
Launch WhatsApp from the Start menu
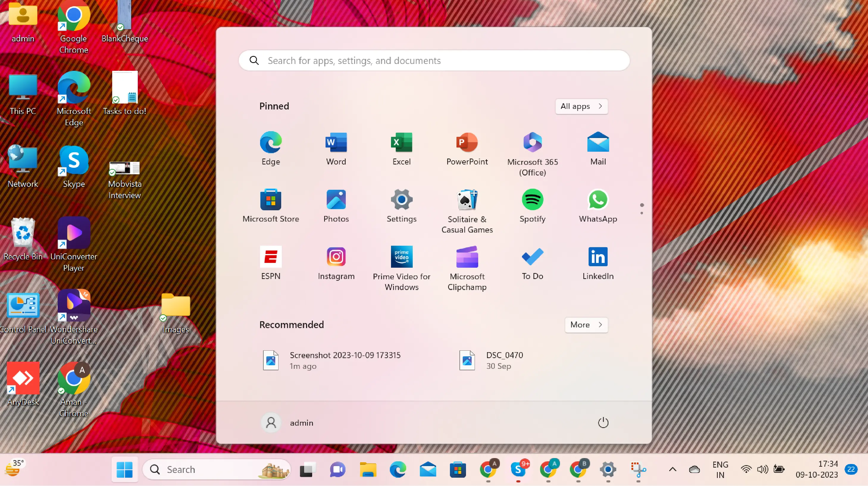[x=598, y=206]
